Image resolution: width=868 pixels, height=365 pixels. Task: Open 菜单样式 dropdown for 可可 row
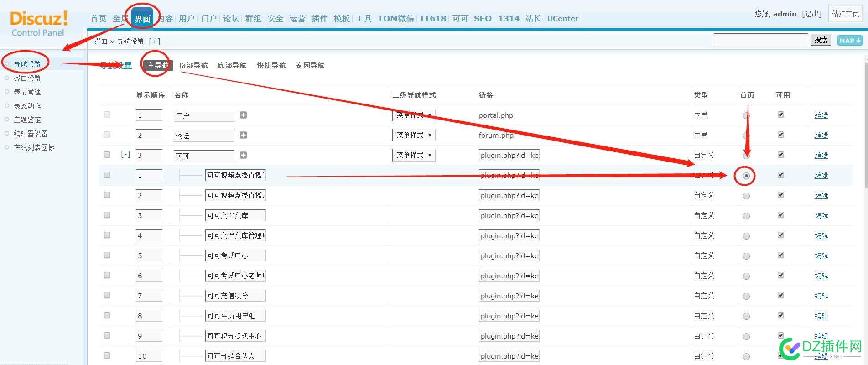(x=414, y=155)
